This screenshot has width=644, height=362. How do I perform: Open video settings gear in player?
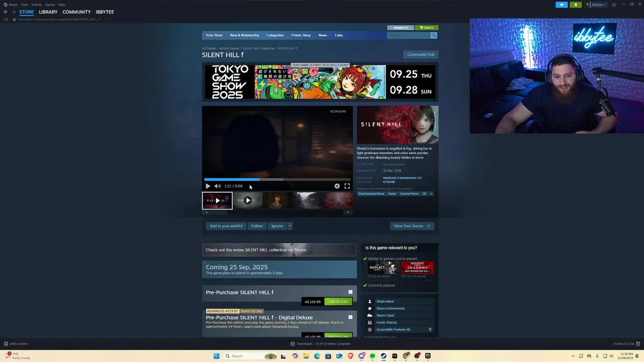(x=337, y=186)
